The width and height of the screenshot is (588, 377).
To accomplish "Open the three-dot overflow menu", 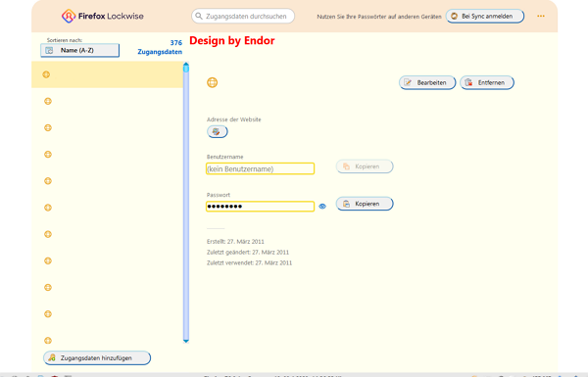I will tap(540, 16).
